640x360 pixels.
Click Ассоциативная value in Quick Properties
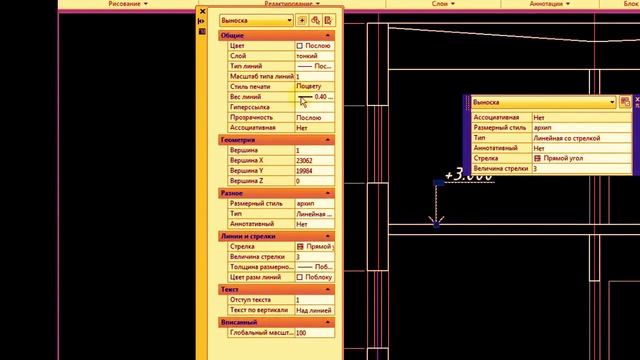tap(582, 118)
